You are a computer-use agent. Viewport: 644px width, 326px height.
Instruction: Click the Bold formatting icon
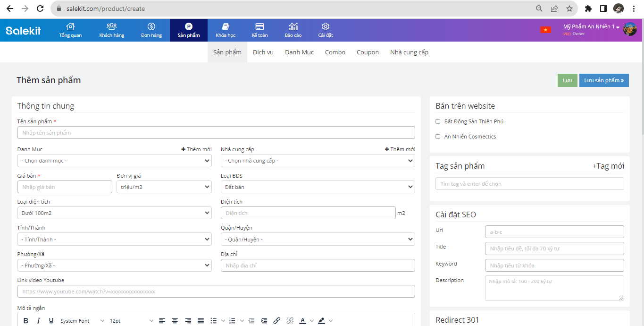(26, 321)
